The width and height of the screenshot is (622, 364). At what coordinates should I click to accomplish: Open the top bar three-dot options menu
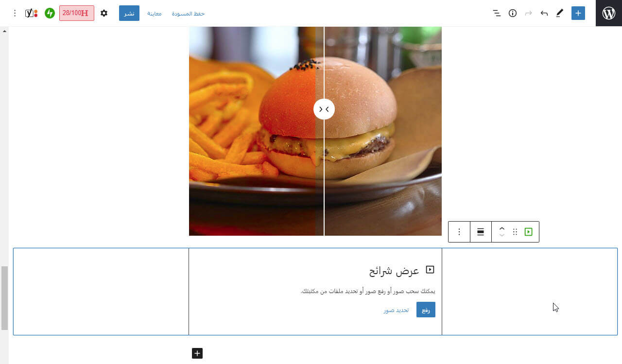15,13
